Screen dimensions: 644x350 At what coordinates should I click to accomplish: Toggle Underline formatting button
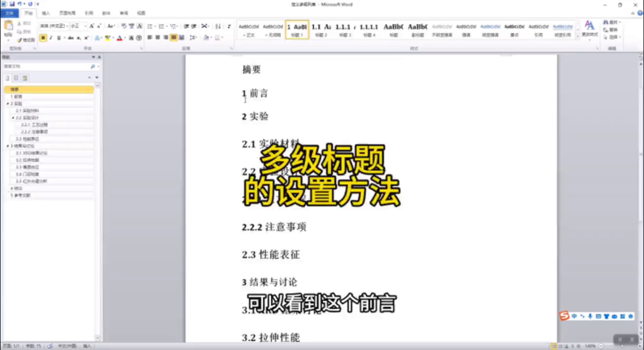click(x=59, y=38)
